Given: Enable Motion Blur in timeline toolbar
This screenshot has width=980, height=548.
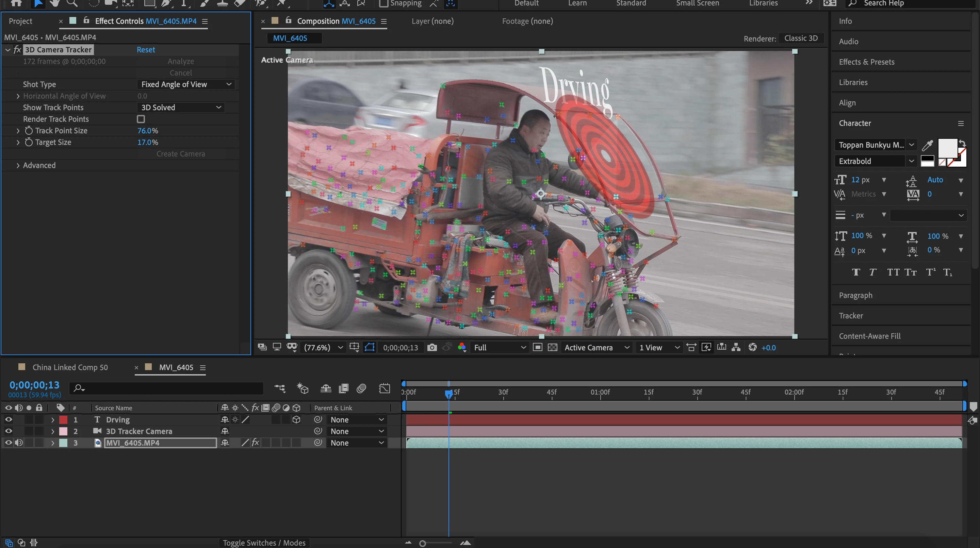Looking at the screenshot, I should [361, 388].
